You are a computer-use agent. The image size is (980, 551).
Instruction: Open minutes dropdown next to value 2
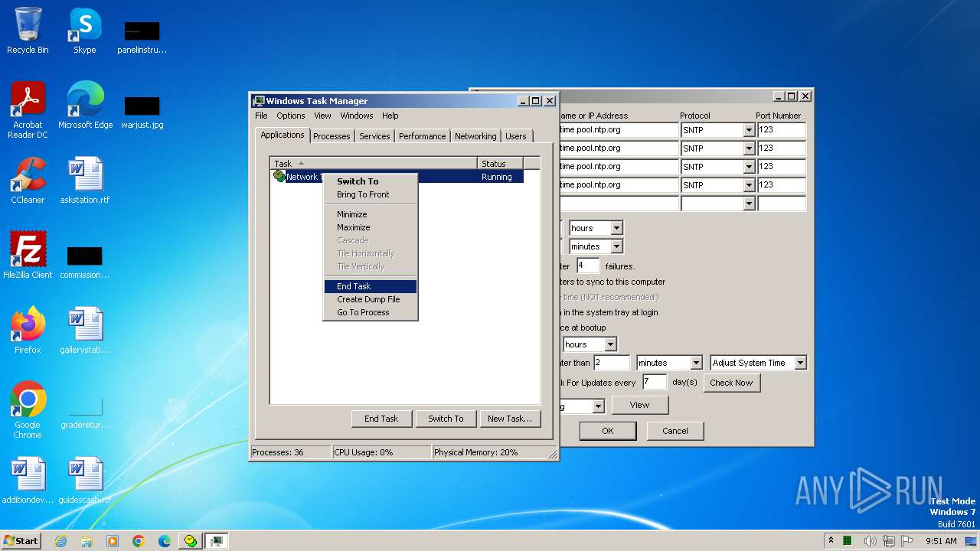click(696, 363)
